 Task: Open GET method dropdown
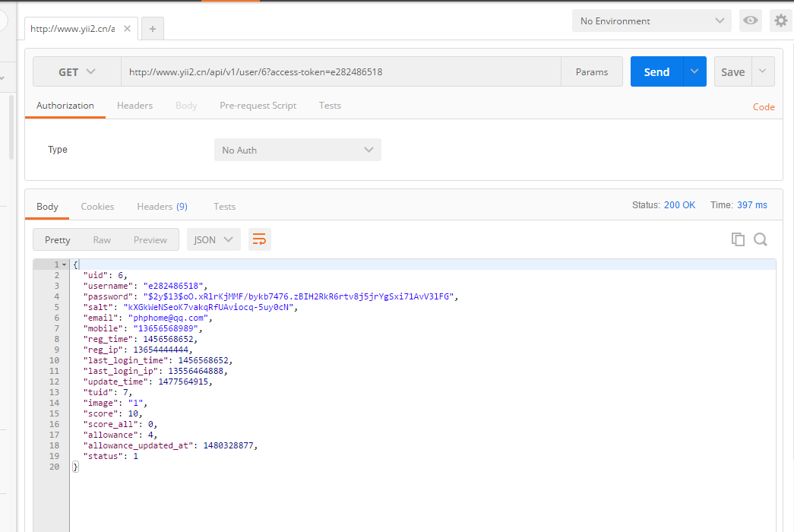[x=77, y=72]
